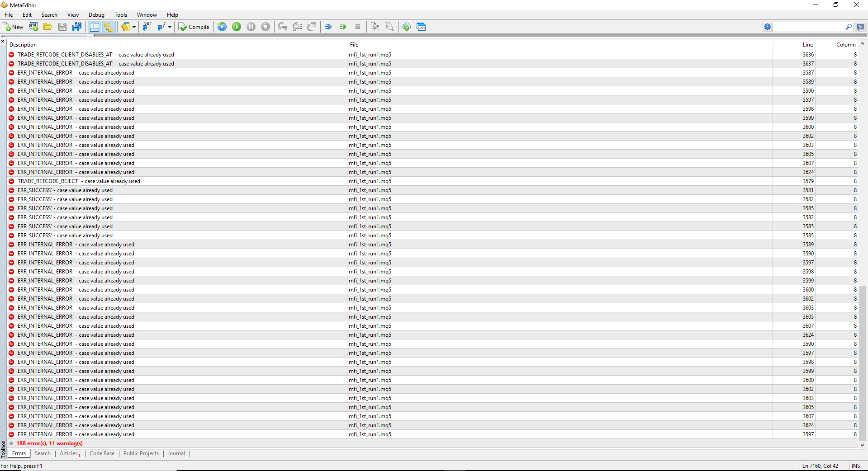
Task: Click the compare files icon
Action: click(x=375, y=27)
